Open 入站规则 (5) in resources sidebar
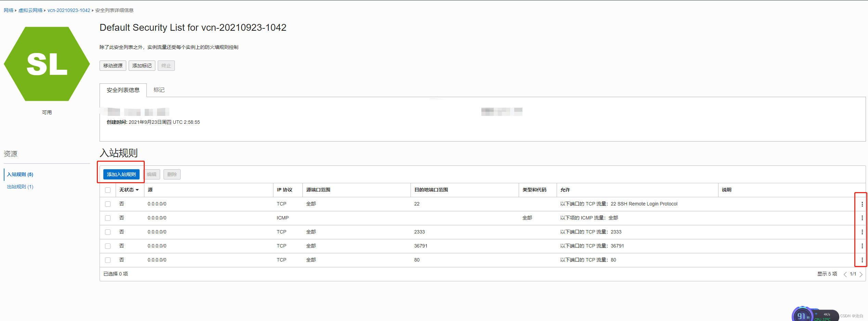Screen dimensions: 868x321 [20, 174]
